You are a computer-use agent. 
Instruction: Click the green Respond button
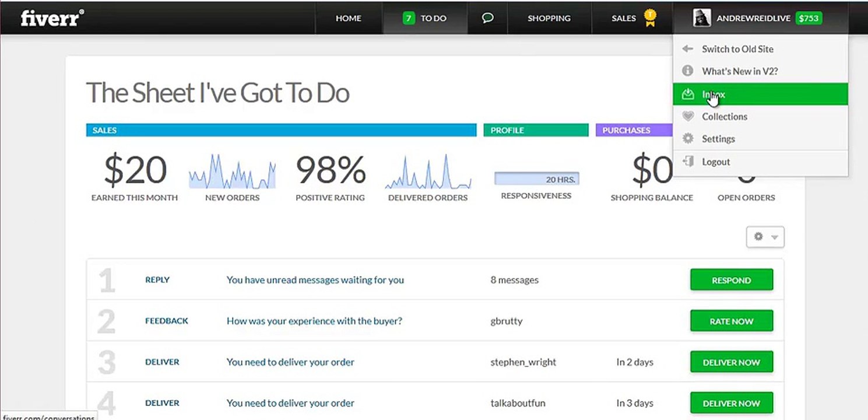point(732,280)
